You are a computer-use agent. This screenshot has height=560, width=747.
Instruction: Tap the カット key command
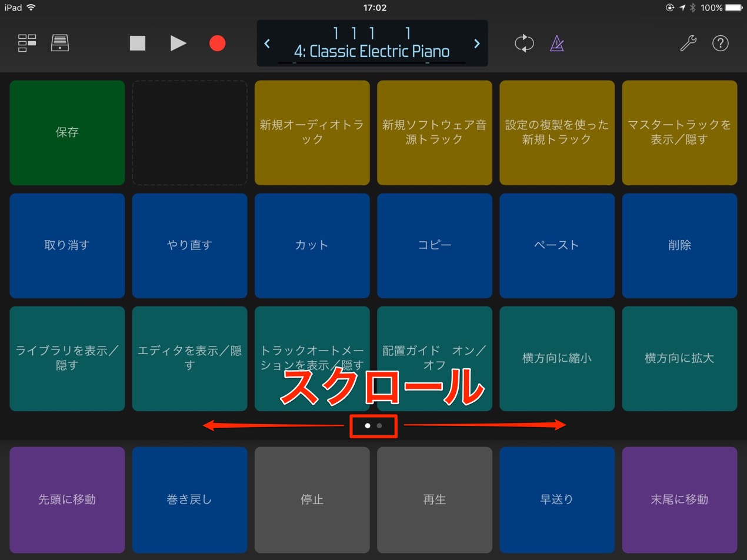pyautogui.click(x=312, y=245)
